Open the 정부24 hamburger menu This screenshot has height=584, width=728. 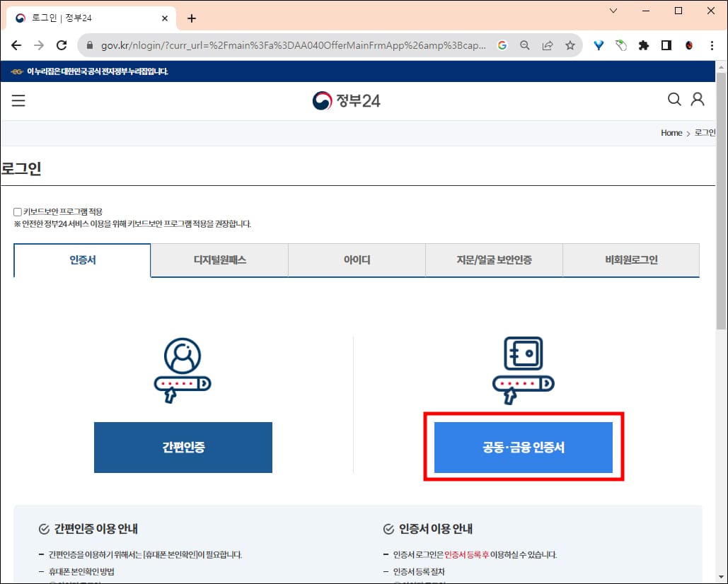pyautogui.click(x=18, y=100)
